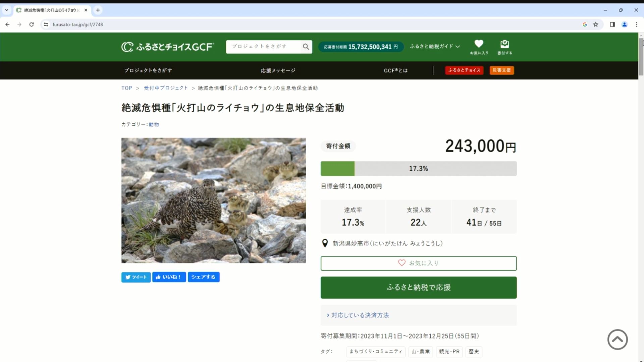Toggle the お気に入り favorite button
The width and height of the screenshot is (644, 362).
point(418,263)
